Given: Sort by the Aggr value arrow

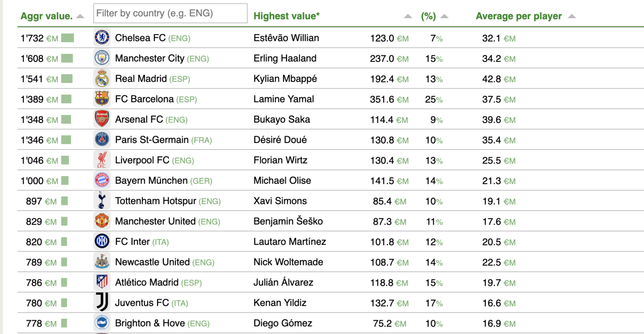Looking at the screenshot, I should 80,16.
